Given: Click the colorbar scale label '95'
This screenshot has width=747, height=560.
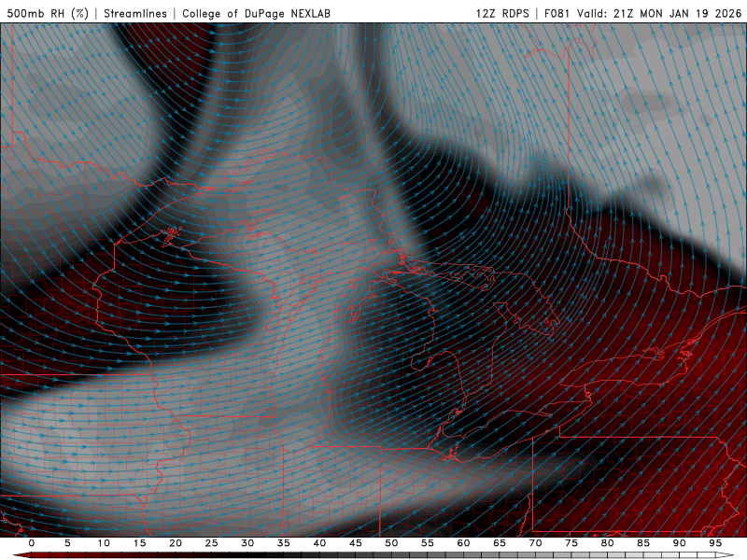Looking at the screenshot, I should pyautogui.click(x=714, y=543).
